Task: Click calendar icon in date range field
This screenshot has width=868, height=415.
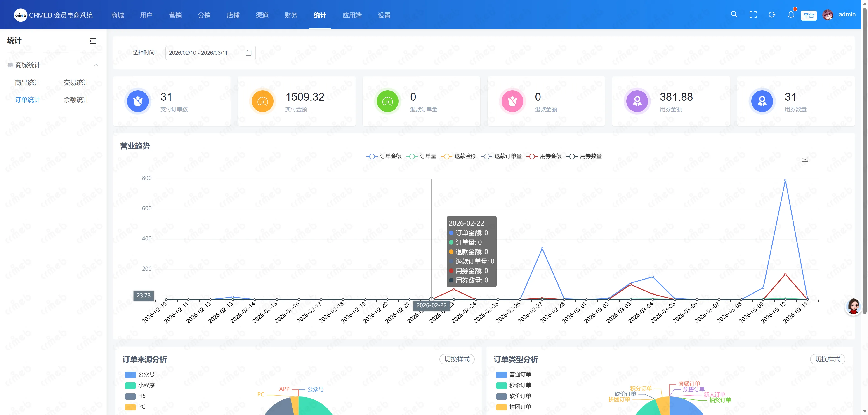Action: tap(249, 53)
